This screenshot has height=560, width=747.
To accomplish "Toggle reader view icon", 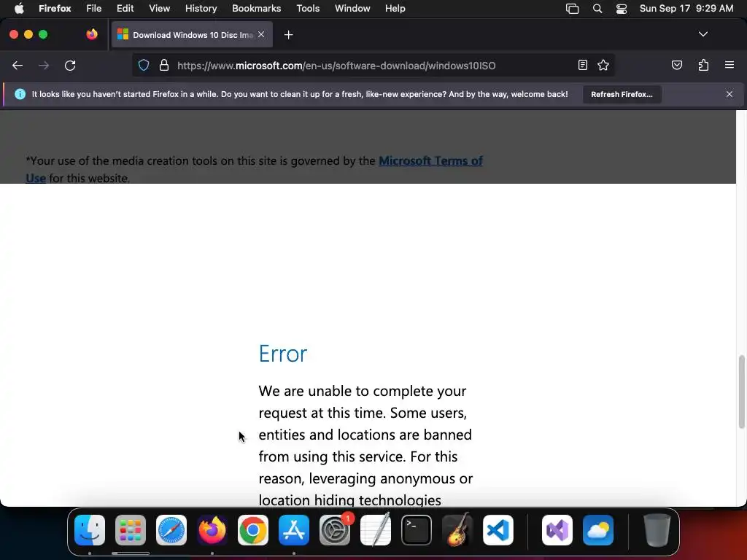I will click(x=582, y=65).
